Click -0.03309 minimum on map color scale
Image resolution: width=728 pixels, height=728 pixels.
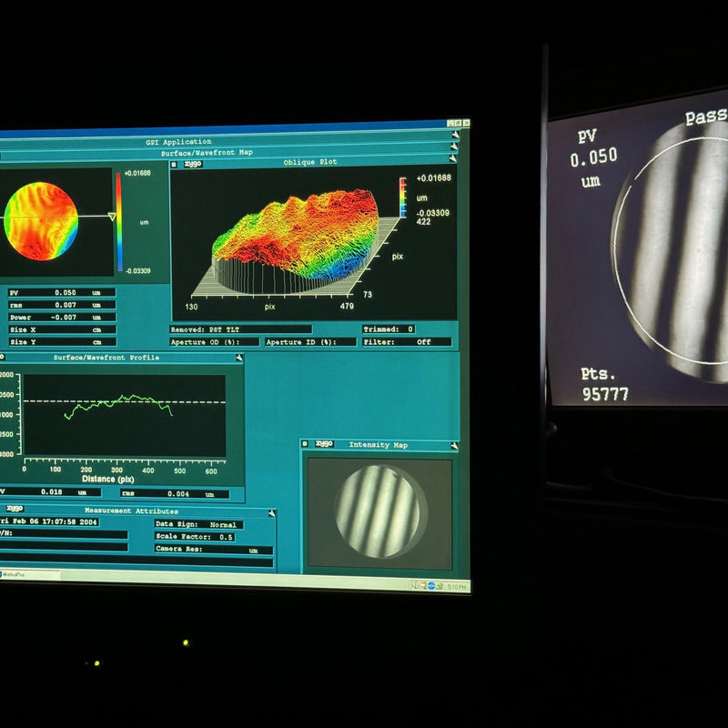138,270
